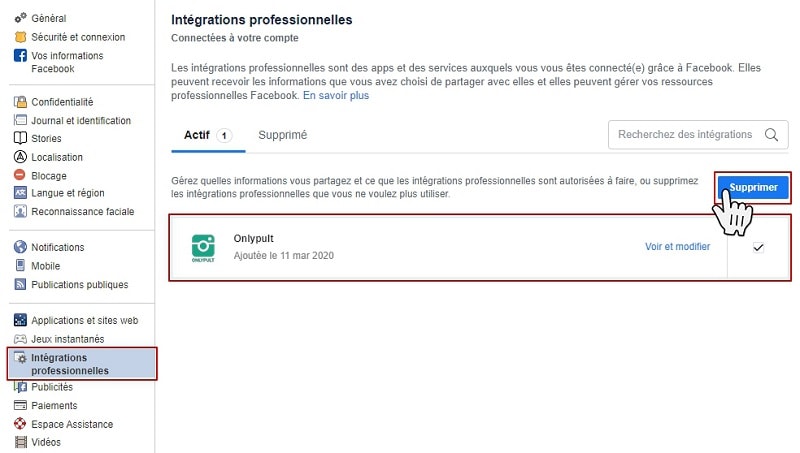Click the Général gears icon

click(x=20, y=18)
